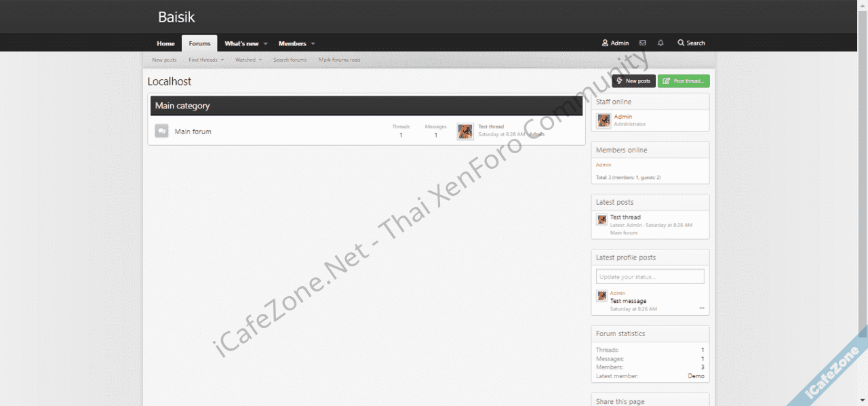Viewport: 868px width, 406px height.
Task: Click the Update your status field
Action: coord(650,277)
